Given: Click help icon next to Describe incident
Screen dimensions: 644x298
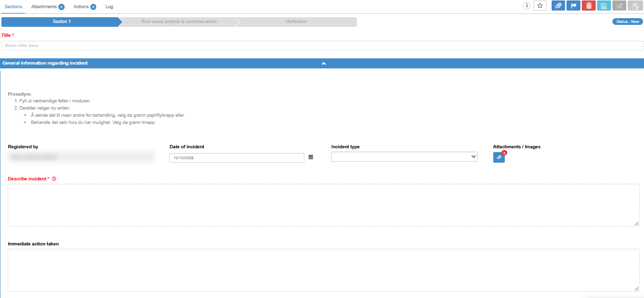Looking at the screenshot, I should pyautogui.click(x=54, y=179).
